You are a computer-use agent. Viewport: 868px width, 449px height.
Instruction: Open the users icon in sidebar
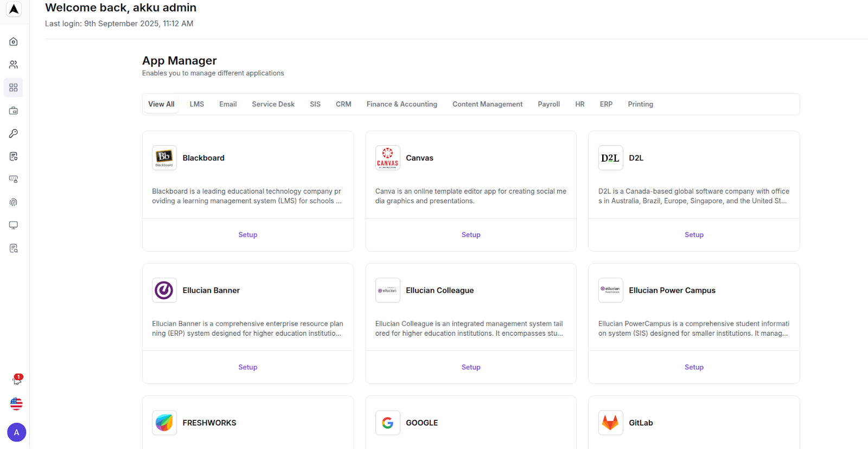click(14, 65)
